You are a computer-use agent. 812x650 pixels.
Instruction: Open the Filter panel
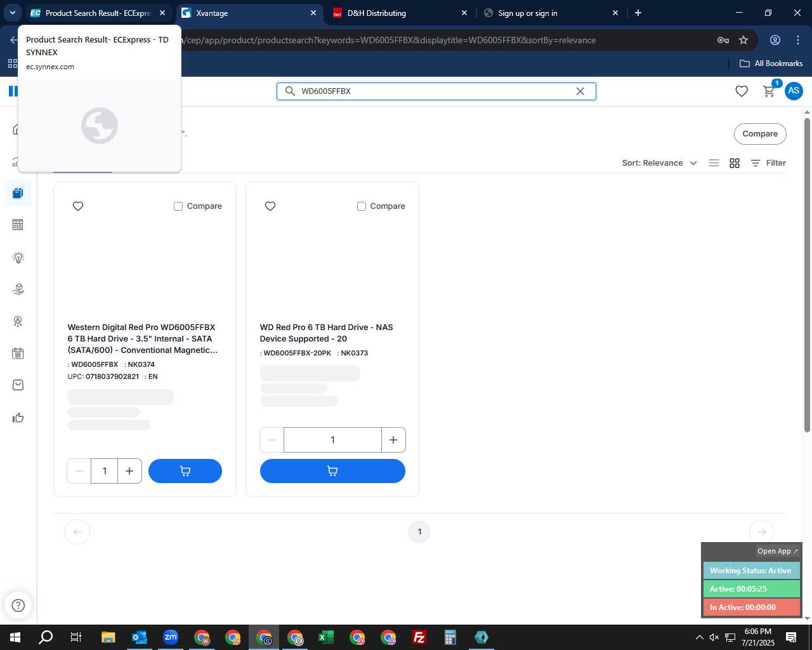768,163
